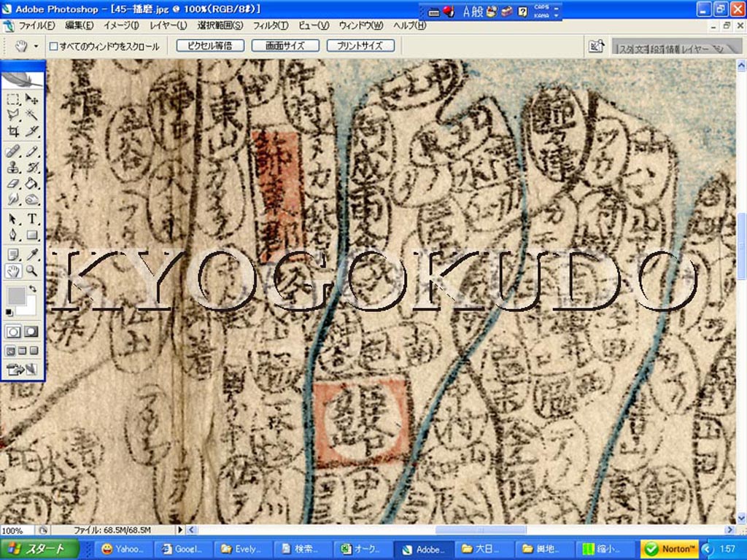Select the Notes tool
This screenshot has height=560, width=747.
click(x=13, y=254)
